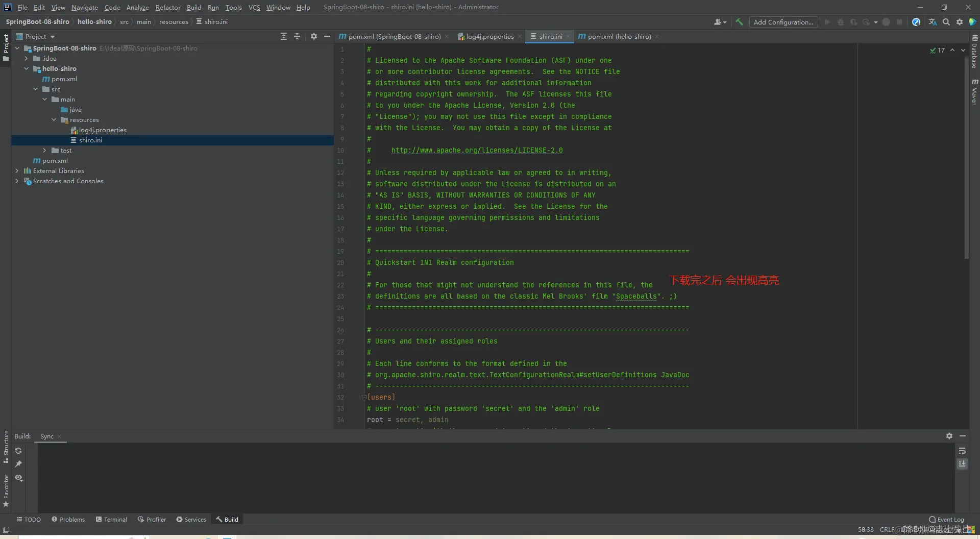The height and width of the screenshot is (539, 980).
Task: Open Build panel settings gear
Action: pos(949,436)
